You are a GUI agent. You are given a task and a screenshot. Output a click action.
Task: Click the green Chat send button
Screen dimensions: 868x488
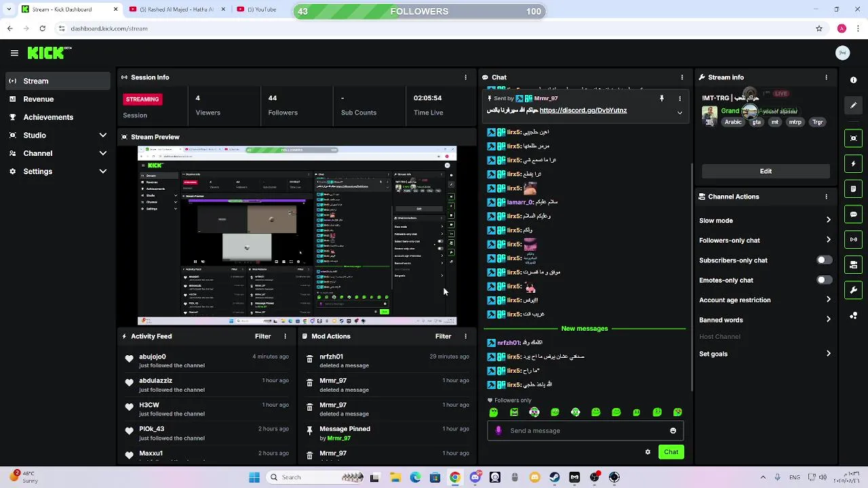(x=671, y=452)
